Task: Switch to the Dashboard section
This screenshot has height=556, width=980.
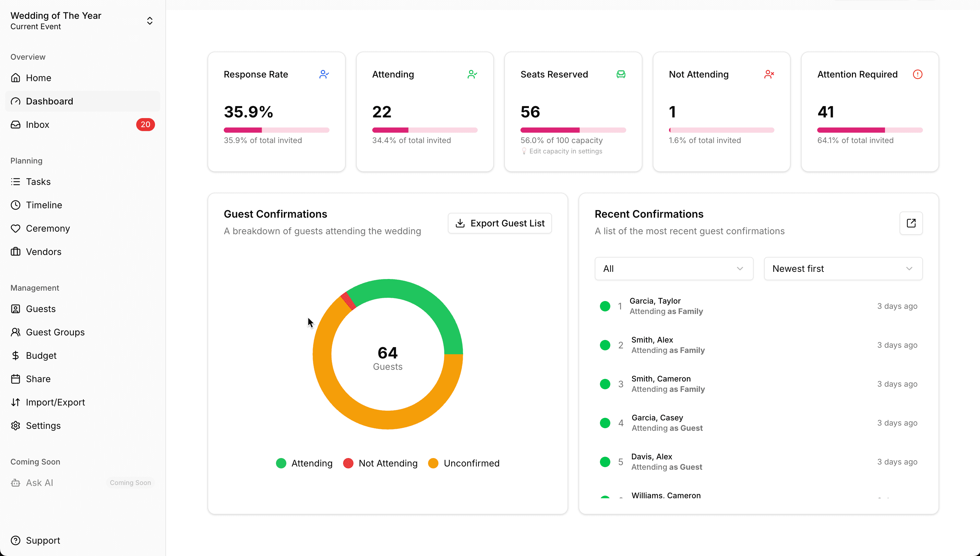Action: pyautogui.click(x=49, y=101)
